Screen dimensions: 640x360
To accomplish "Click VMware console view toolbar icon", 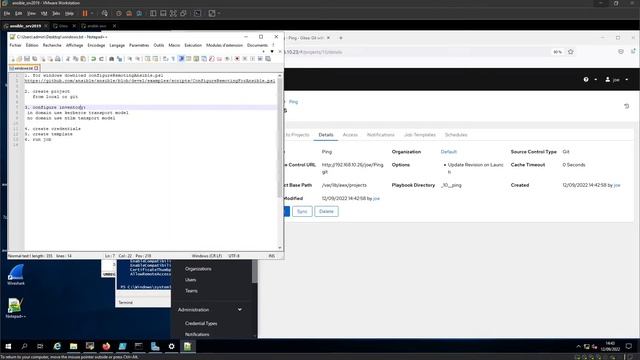I will coord(198,13).
